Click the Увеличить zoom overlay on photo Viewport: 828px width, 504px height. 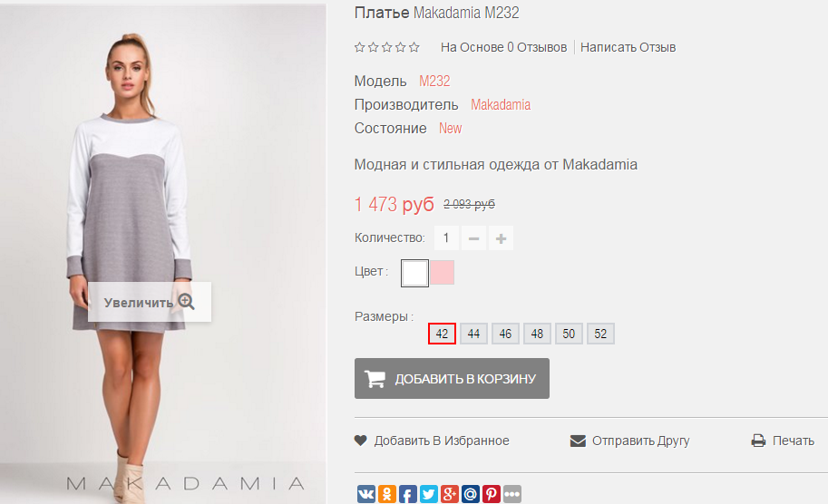click(150, 302)
